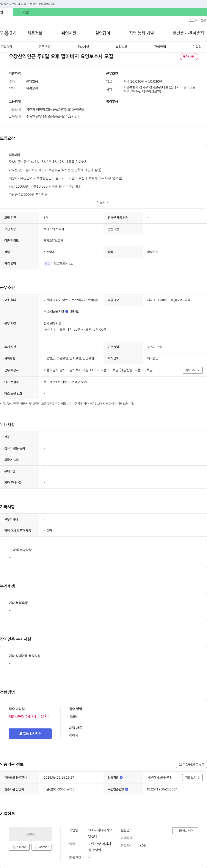
Task: Click the 요양보호사1급 license text
Action: [x=64, y=263]
